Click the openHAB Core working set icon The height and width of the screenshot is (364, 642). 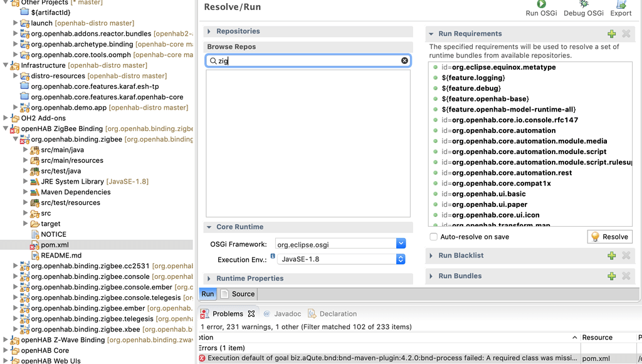(x=15, y=350)
